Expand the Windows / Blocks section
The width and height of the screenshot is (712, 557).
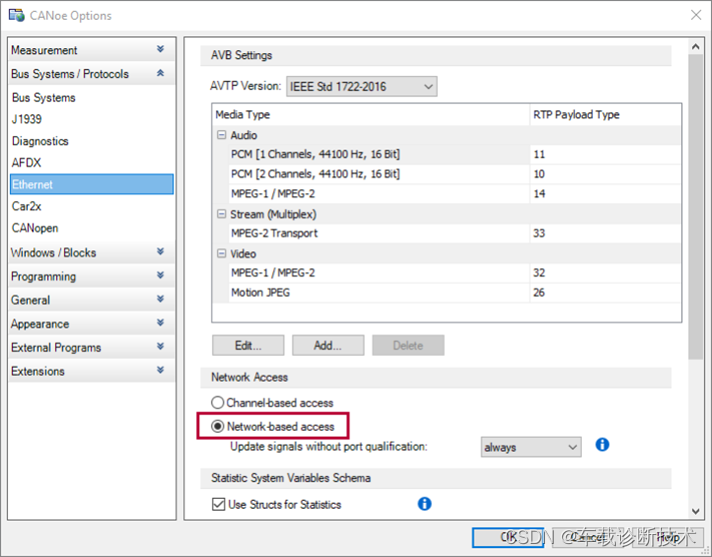tap(160, 251)
